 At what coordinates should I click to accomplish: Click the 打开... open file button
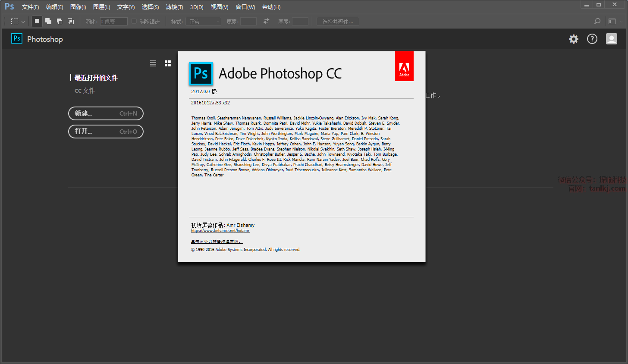click(106, 132)
